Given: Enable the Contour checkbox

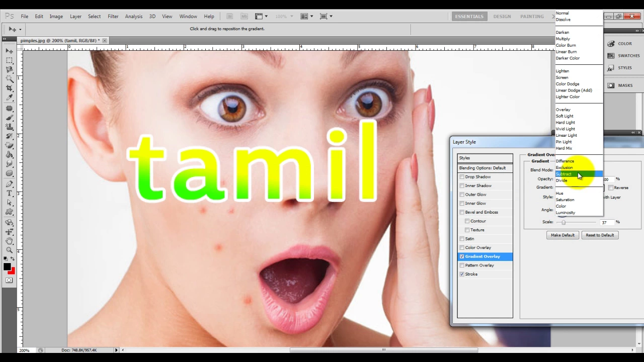Looking at the screenshot, I should tap(467, 221).
